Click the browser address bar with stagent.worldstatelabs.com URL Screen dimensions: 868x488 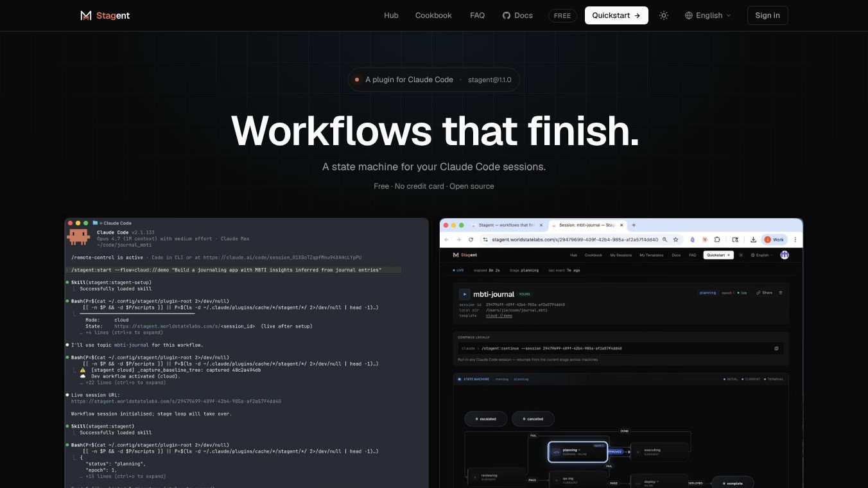582,240
